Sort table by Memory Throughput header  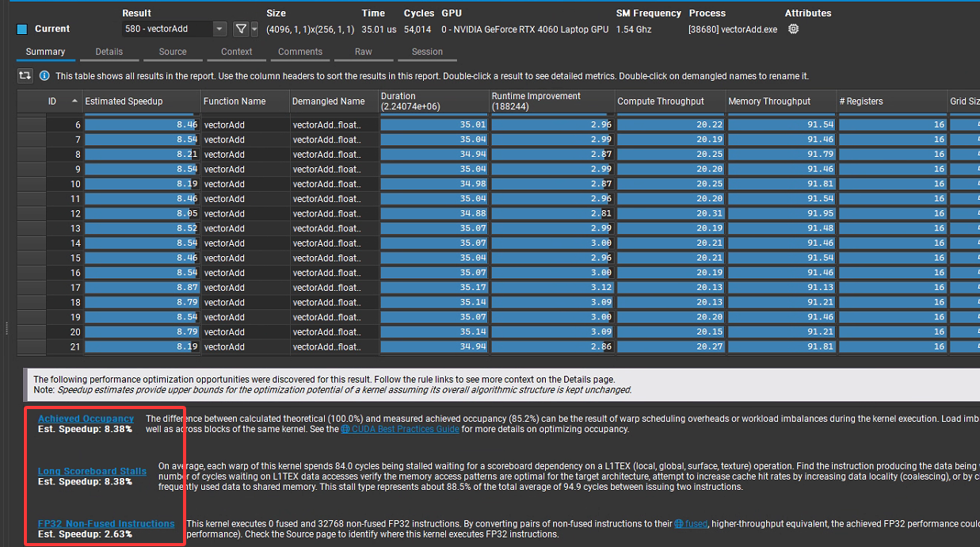coord(769,101)
